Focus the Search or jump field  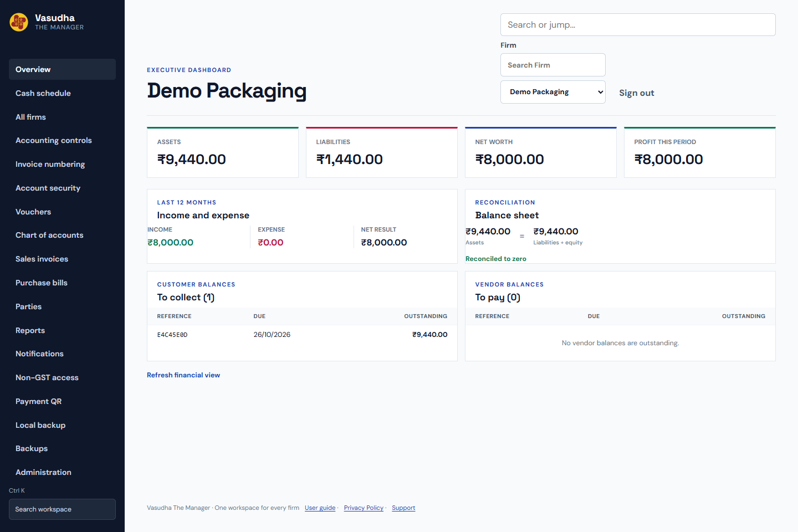(x=638, y=25)
